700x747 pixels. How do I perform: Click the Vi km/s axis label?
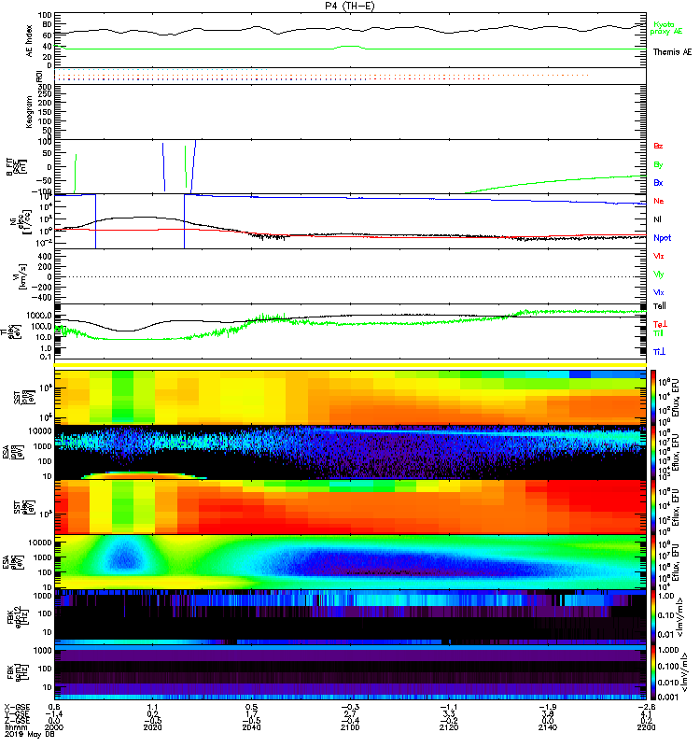pos(21,276)
